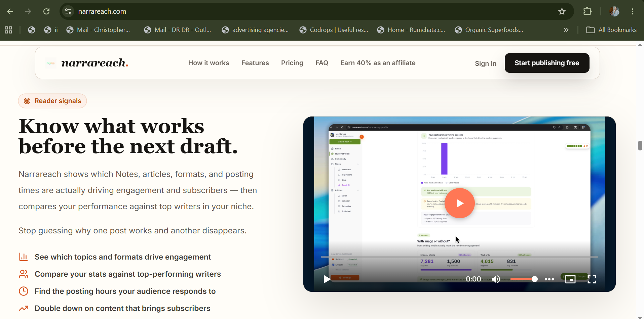Click 'Compare your stats against top-performing writers'
This screenshot has height=319, width=644.
click(x=128, y=274)
